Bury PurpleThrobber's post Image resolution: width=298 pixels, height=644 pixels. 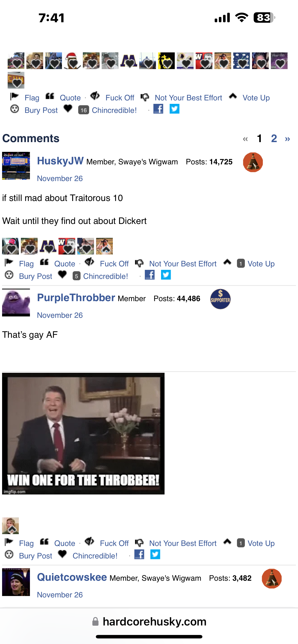pos(36,555)
